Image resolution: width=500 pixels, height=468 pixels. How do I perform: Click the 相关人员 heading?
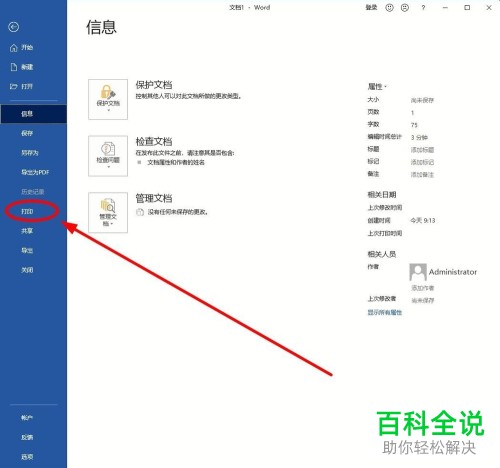click(382, 254)
